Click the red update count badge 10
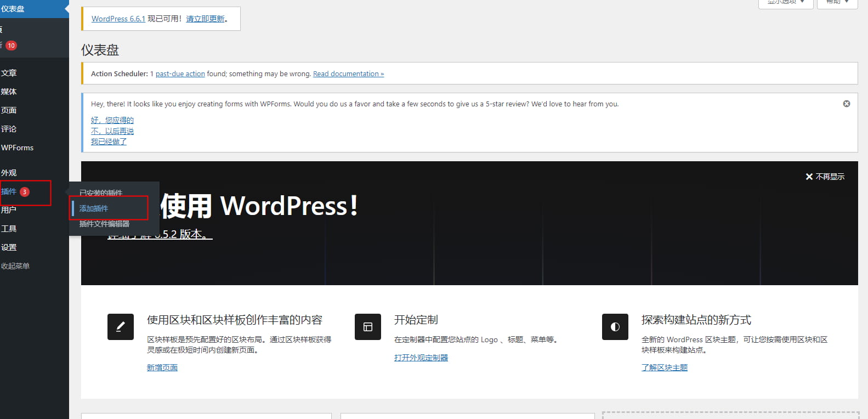This screenshot has height=419, width=868. pyautogui.click(x=11, y=46)
